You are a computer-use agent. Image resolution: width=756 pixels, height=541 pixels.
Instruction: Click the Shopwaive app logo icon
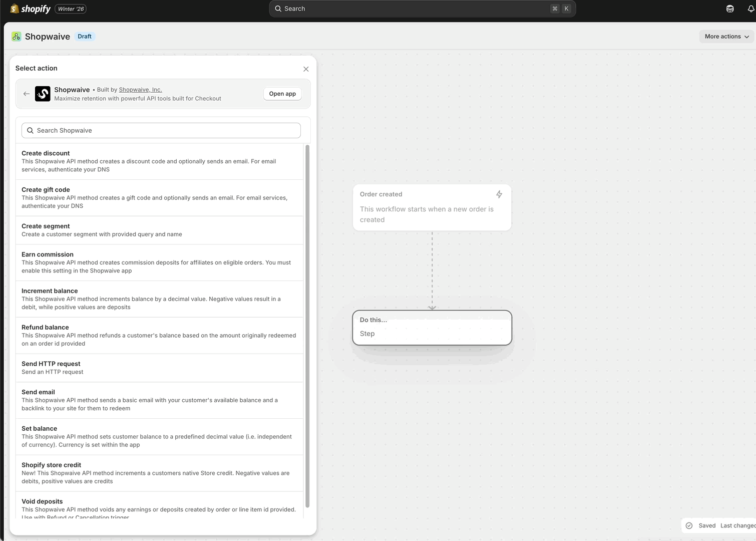pos(43,94)
